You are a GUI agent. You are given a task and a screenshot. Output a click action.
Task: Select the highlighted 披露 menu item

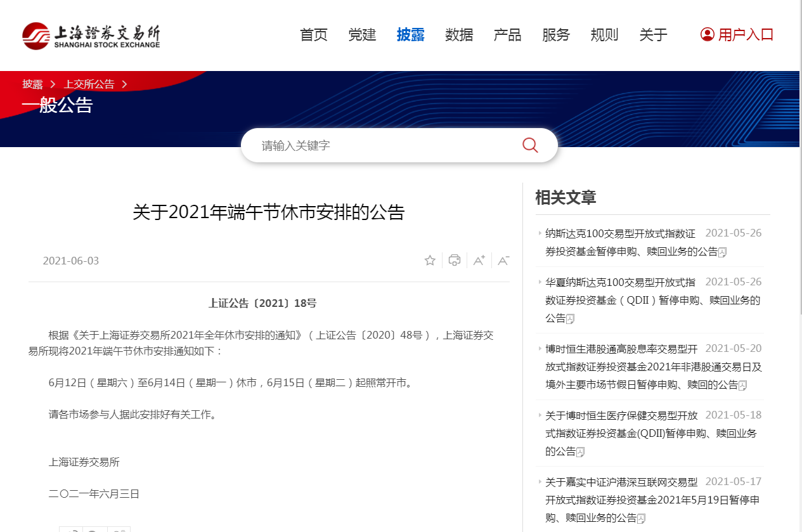coord(410,35)
